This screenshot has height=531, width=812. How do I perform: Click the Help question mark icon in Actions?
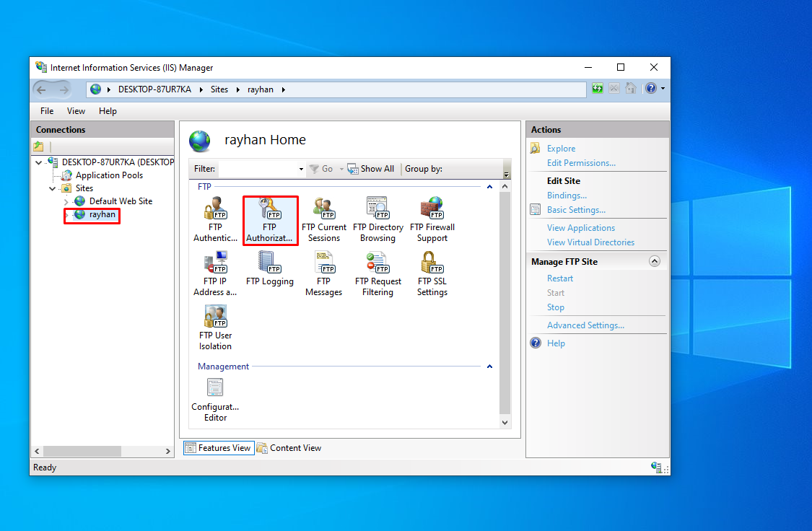coord(536,343)
